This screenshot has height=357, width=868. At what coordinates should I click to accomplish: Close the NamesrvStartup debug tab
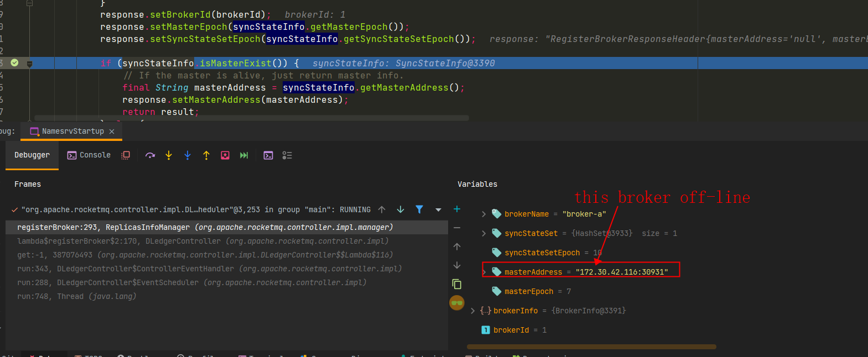point(112,132)
